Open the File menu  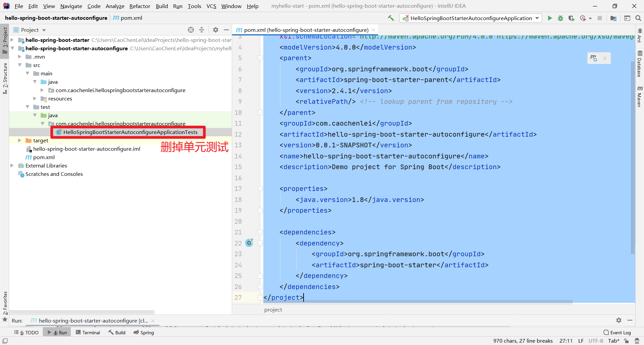click(x=19, y=6)
